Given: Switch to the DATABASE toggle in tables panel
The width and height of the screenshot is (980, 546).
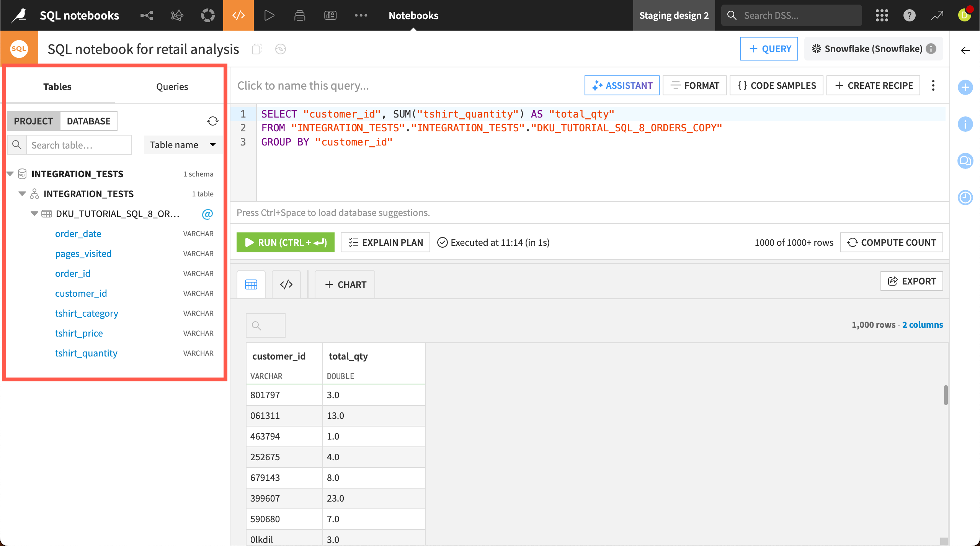Looking at the screenshot, I should pyautogui.click(x=88, y=121).
